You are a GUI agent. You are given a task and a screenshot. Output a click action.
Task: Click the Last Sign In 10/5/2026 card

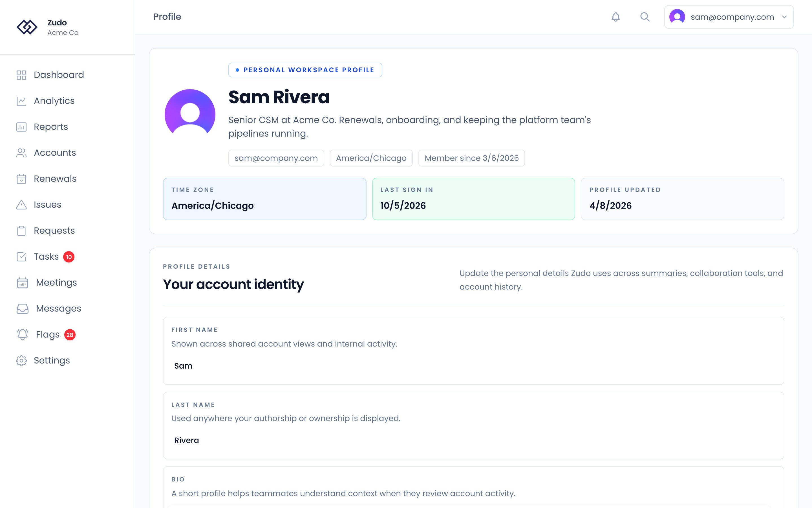click(x=473, y=199)
